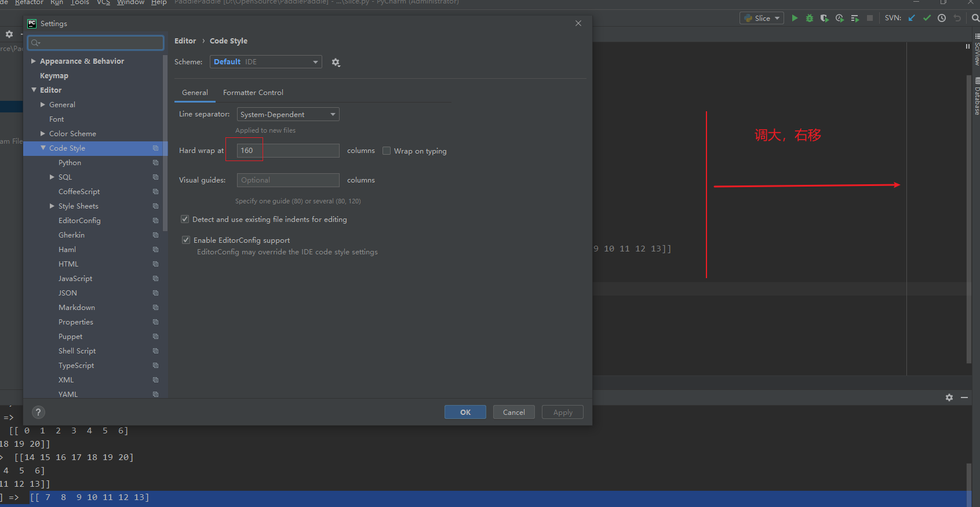
Task: Open the Line separator System-Dependent dropdown
Action: (x=288, y=114)
